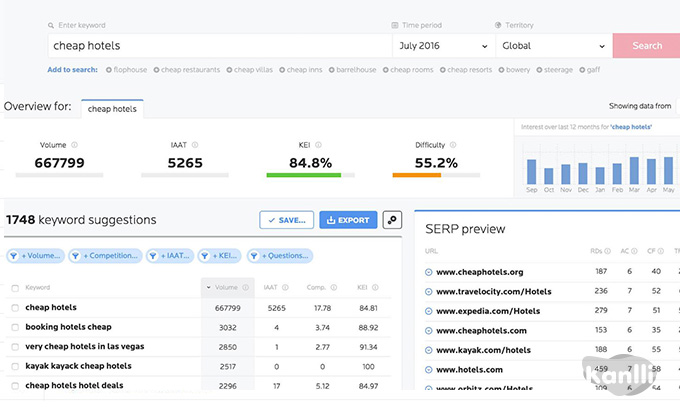Open the Territory dropdown set to Global
This screenshot has height=410, width=680.
pos(554,46)
